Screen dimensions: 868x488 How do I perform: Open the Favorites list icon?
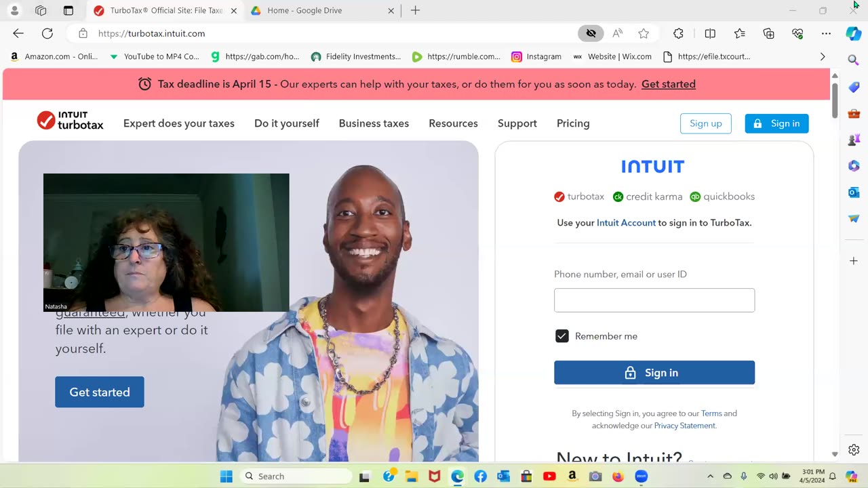pos(740,33)
